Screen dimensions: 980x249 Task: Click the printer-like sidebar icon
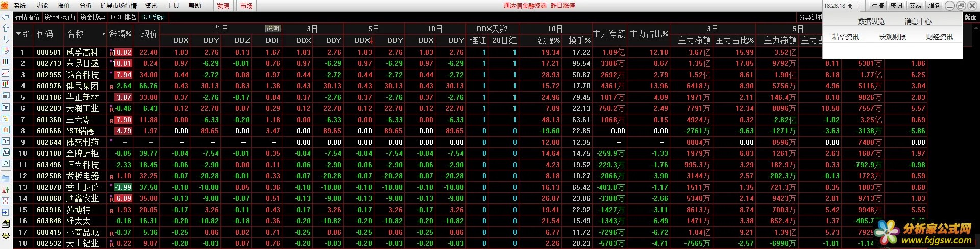pyautogui.click(x=6, y=224)
